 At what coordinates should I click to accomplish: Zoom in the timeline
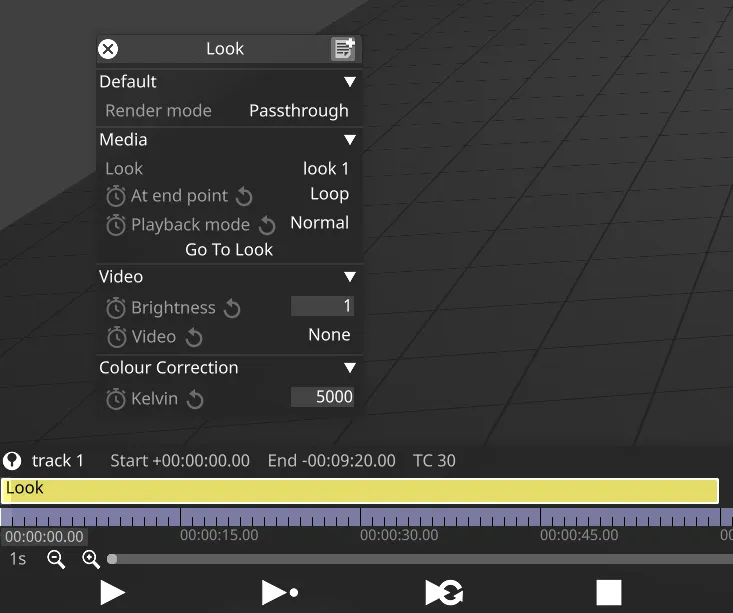click(x=91, y=559)
